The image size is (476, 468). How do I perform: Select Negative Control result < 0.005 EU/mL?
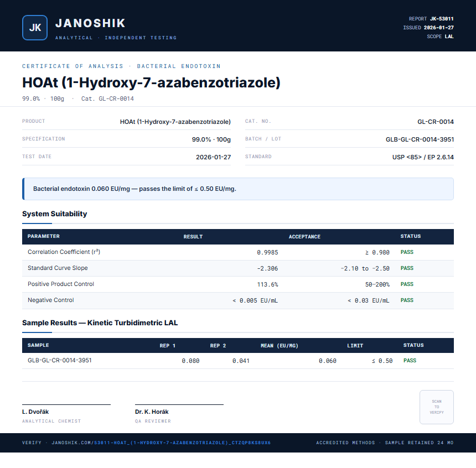255,301
